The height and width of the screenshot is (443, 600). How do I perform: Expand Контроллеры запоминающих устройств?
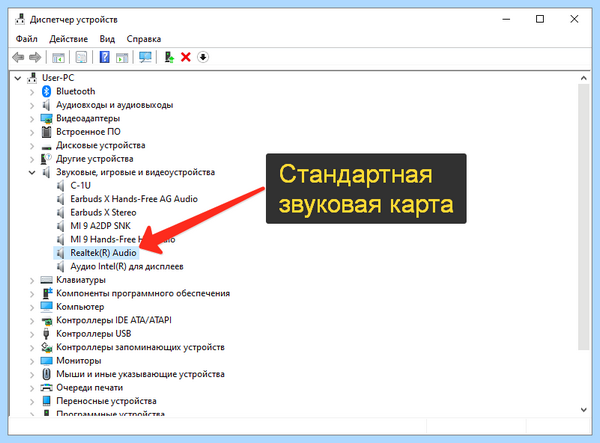point(32,348)
